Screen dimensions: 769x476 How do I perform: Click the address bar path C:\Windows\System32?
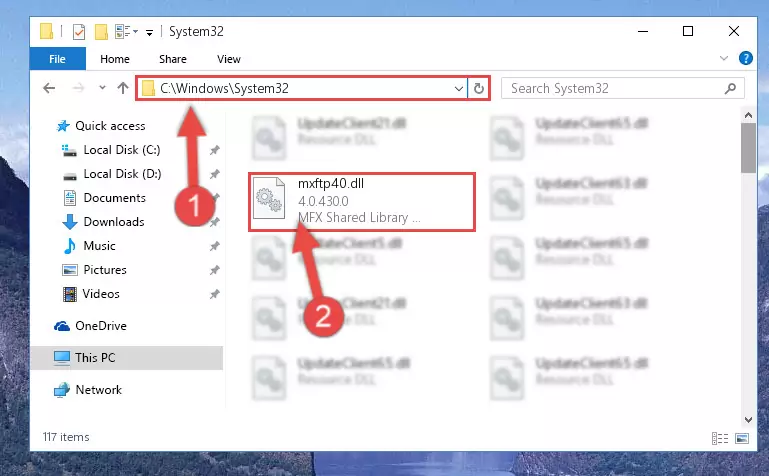pyautogui.click(x=224, y=88)
